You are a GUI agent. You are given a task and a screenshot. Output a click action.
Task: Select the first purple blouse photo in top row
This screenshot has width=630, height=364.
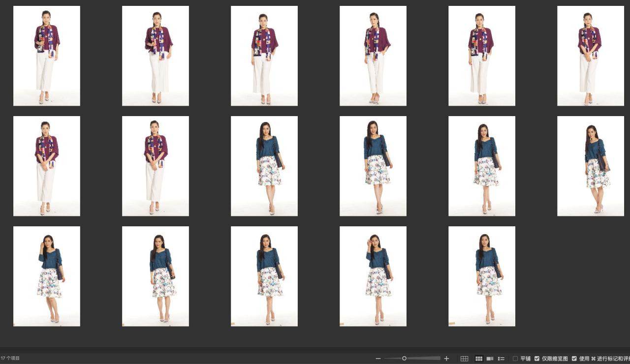47,56
